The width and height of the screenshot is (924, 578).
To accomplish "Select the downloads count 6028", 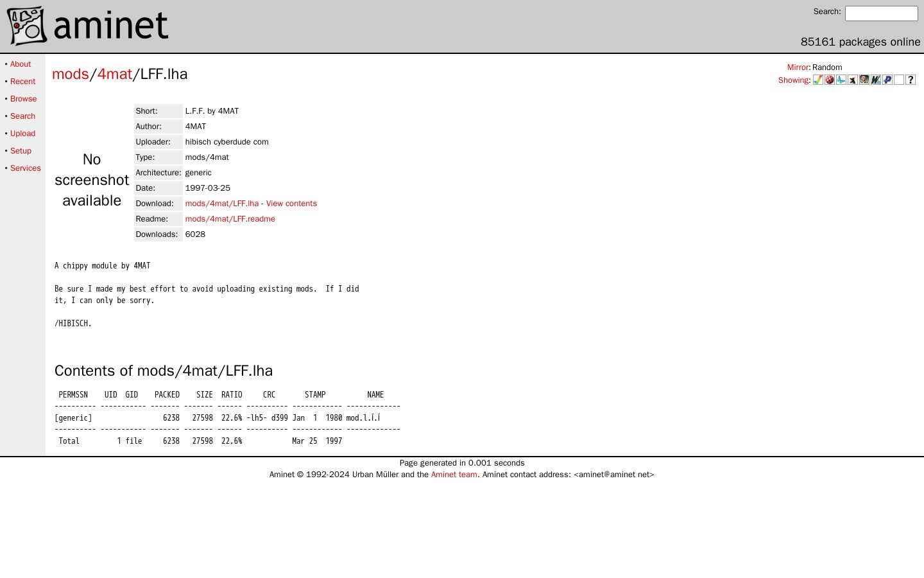I will tap(196, 234).
